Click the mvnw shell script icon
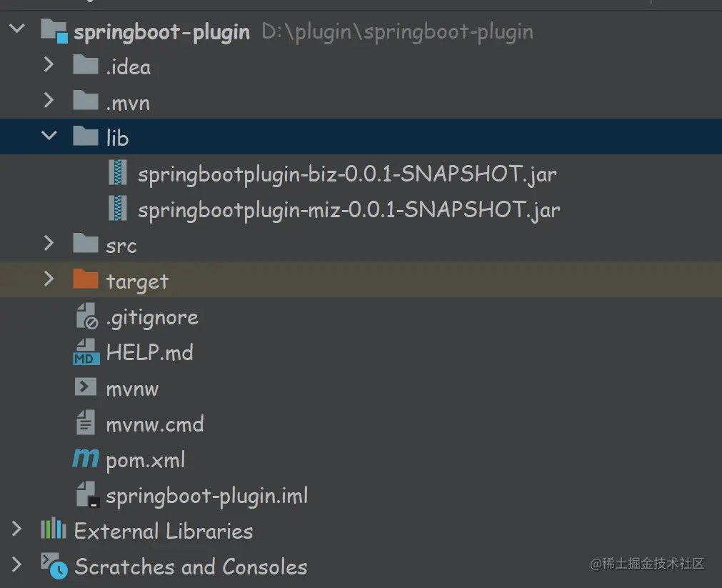 pyautogui.click(x=84, y=388)
